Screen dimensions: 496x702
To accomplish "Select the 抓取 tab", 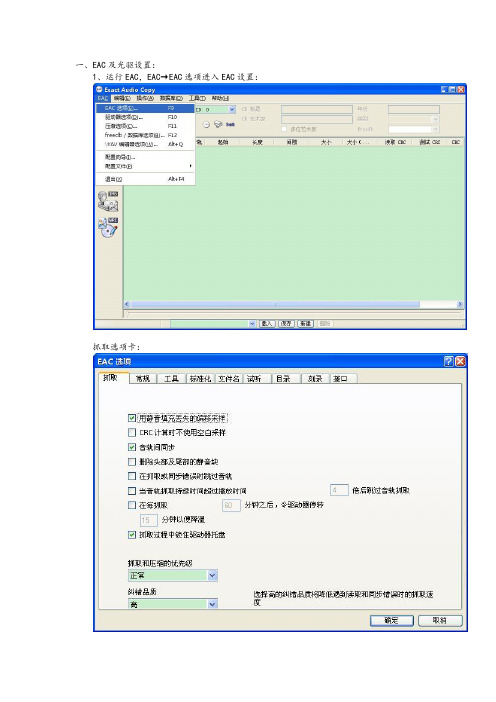I will (x=113, y=377).
